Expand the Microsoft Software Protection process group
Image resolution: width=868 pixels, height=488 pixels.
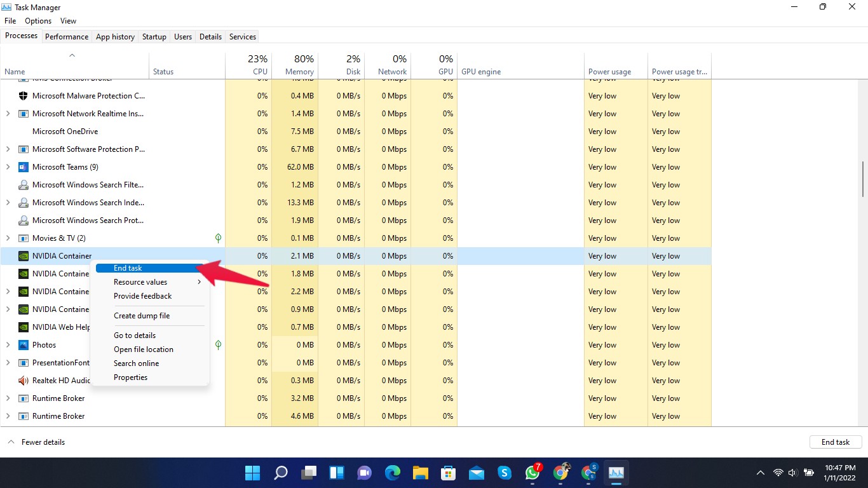8,149
